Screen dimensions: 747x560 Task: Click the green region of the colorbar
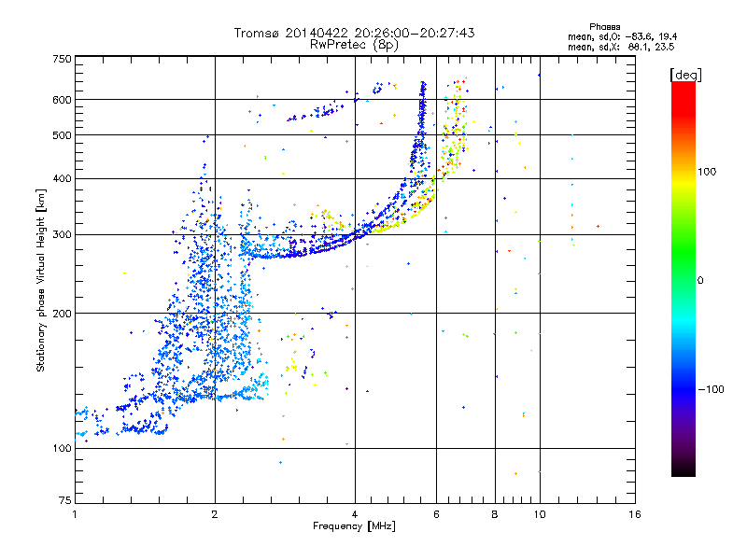[684, 252]
